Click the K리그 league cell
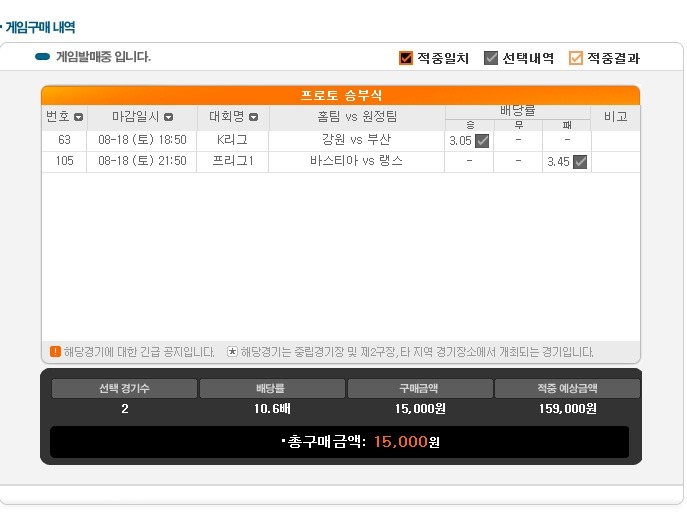This screenshot has width=687, height=513. 232,140
